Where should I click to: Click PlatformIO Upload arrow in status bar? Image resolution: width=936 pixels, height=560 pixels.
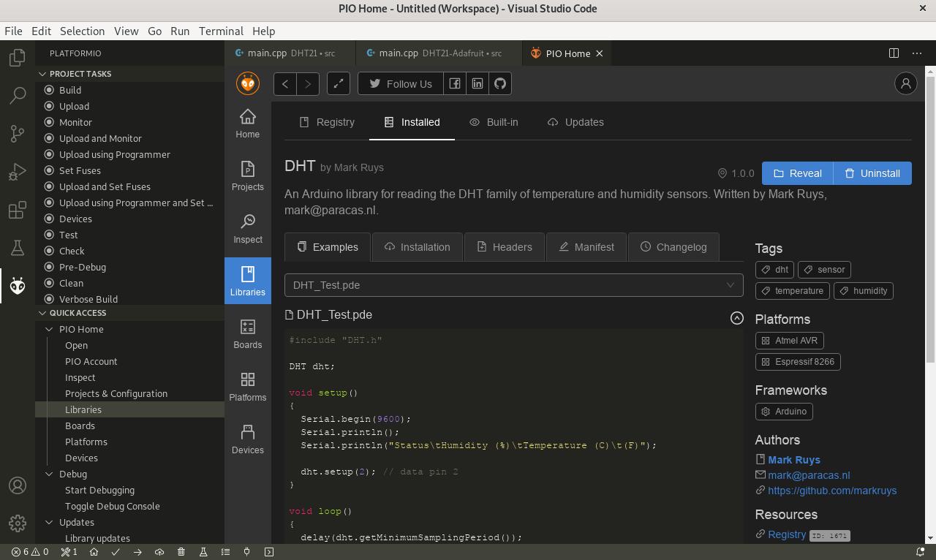137,552
